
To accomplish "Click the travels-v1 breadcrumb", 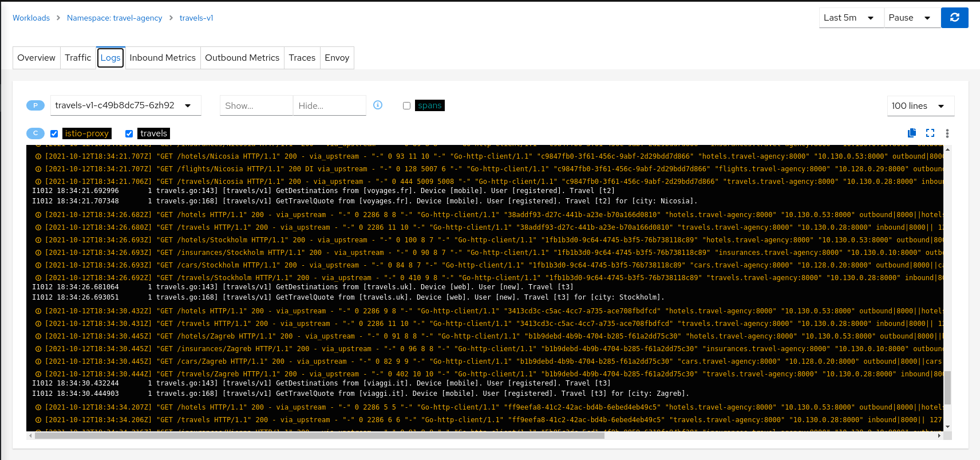I will [196, 18].
